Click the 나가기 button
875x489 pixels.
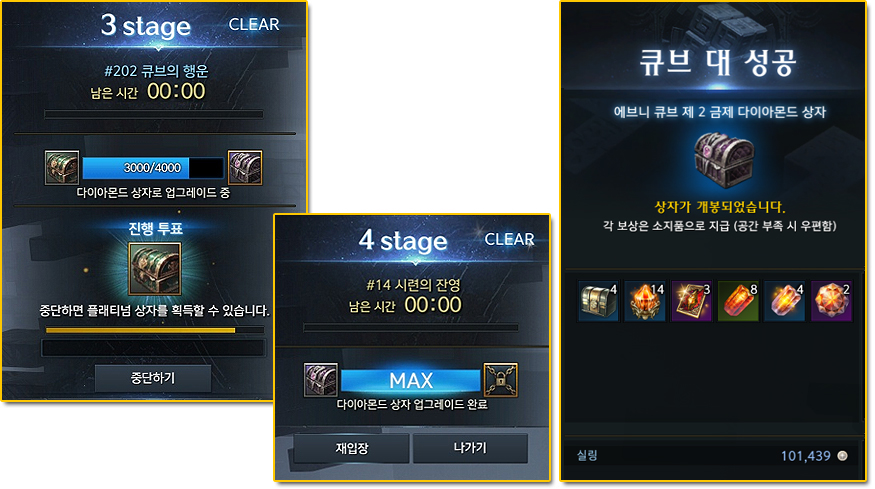click(470, 448)
